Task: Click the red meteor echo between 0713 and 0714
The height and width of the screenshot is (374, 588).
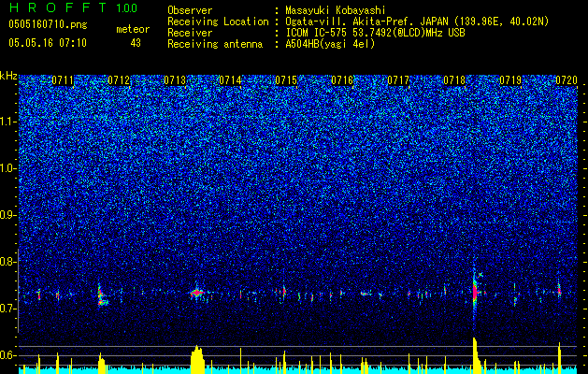Action: [196, 293]
